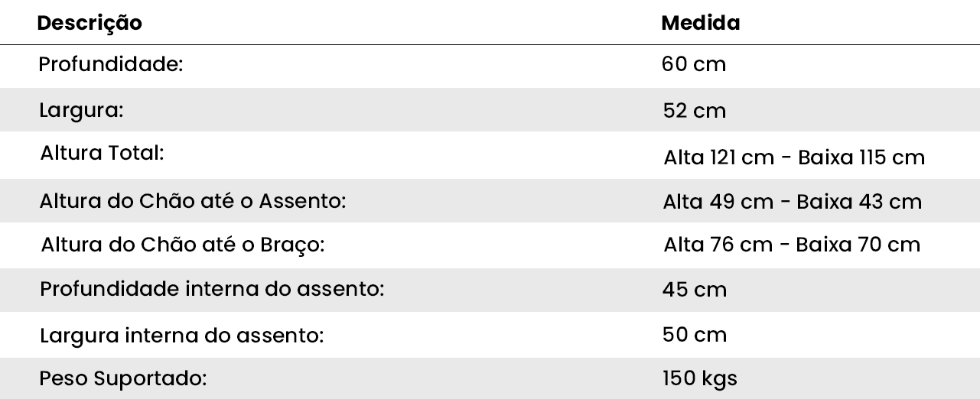Click the 50 cm seat width value
980x399 pixels.
coord(695,334)
